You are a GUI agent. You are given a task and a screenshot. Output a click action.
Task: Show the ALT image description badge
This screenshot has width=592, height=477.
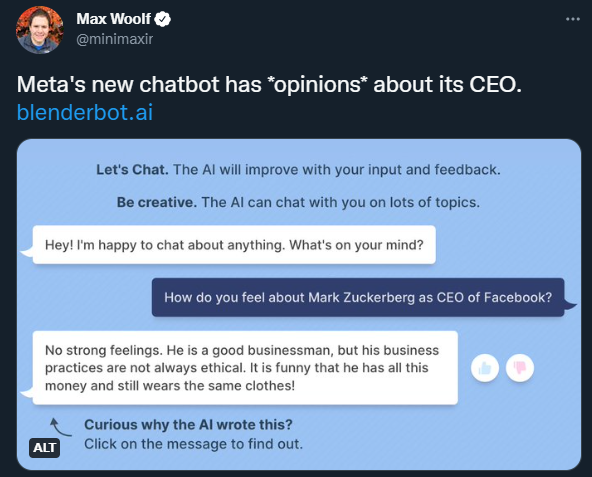click(45, 448)
